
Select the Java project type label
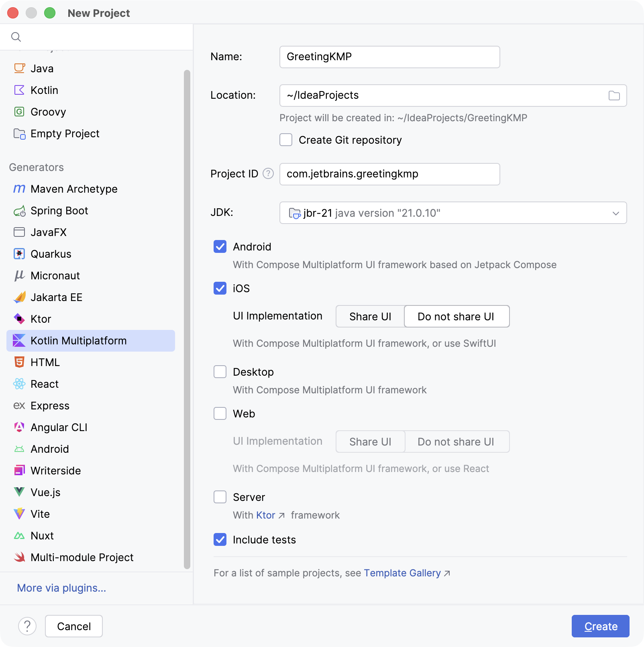click(x=42, y=69)
